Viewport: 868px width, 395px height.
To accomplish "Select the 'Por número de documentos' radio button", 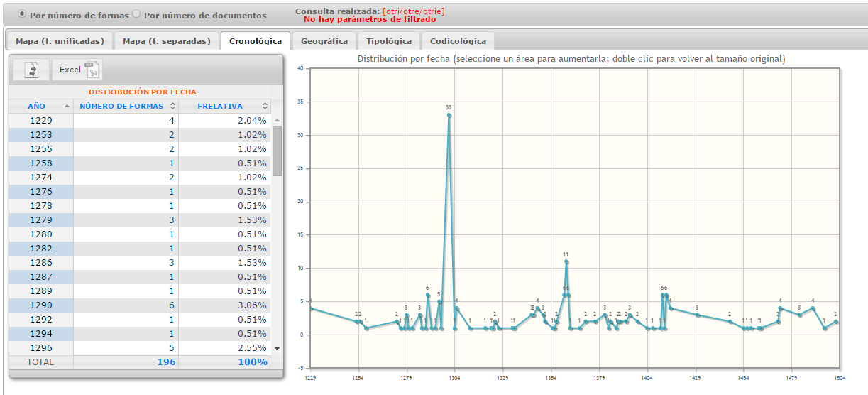I will point(137,14).
